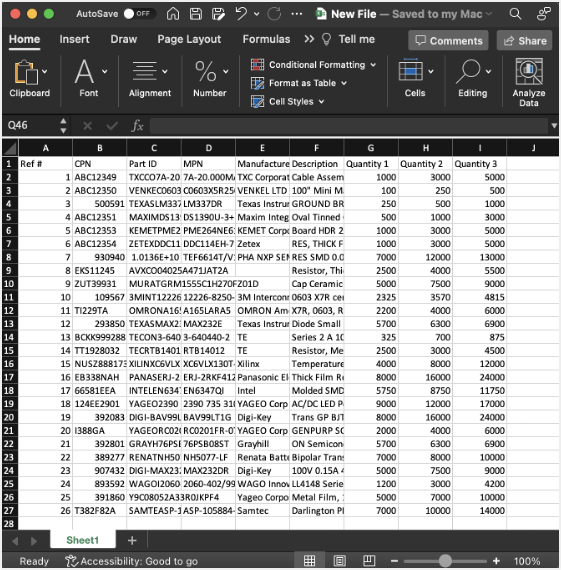Switch to the Draw tab

[124, 39]
